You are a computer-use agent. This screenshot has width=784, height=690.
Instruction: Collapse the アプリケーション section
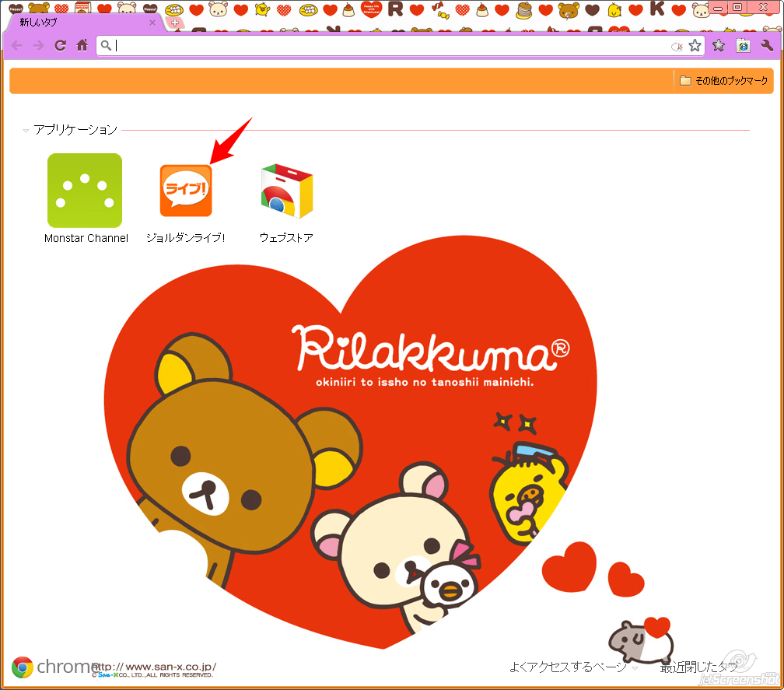pos(26,130)
